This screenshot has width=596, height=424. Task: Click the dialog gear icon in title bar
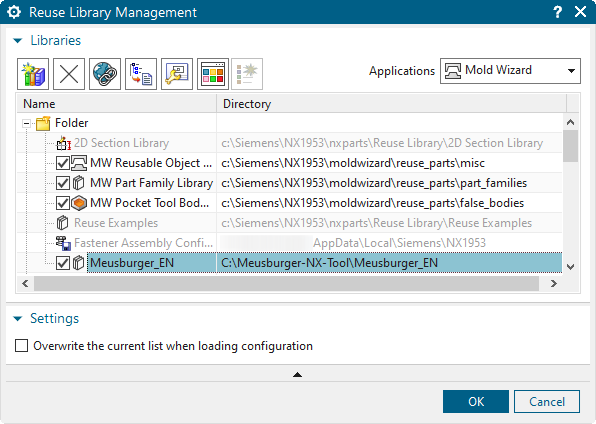tap(14, 12)
